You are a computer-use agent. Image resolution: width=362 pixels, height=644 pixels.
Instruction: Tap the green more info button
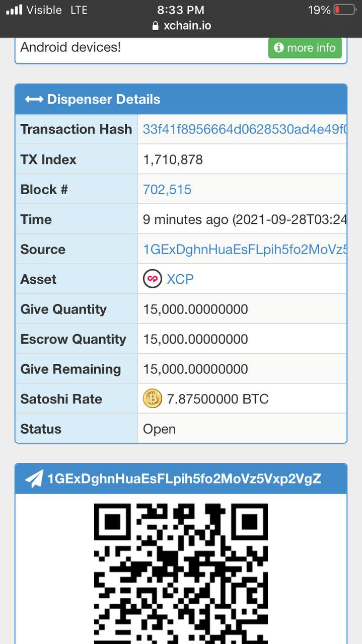point(305,48)
